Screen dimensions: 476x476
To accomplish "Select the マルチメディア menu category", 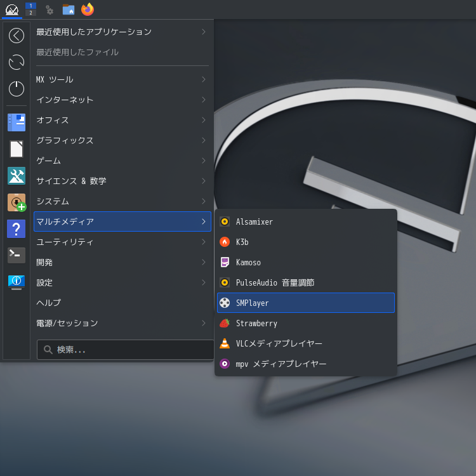I will (x=122, y=221).
